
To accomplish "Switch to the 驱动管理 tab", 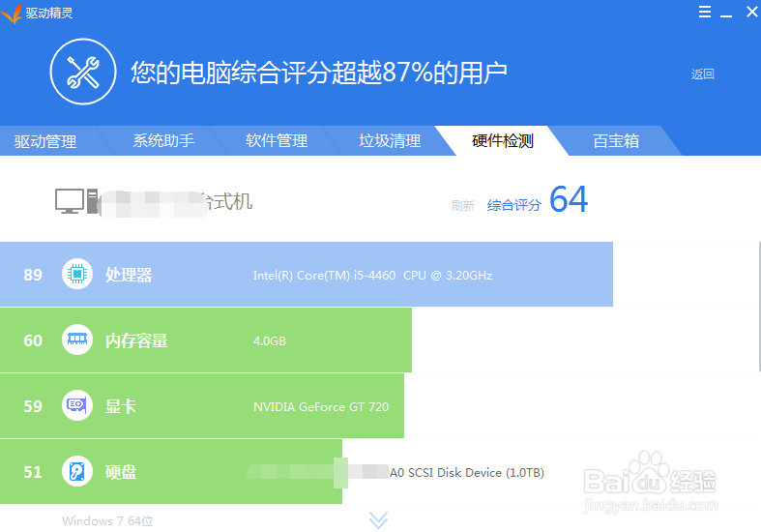I will (x=45, y=141).
